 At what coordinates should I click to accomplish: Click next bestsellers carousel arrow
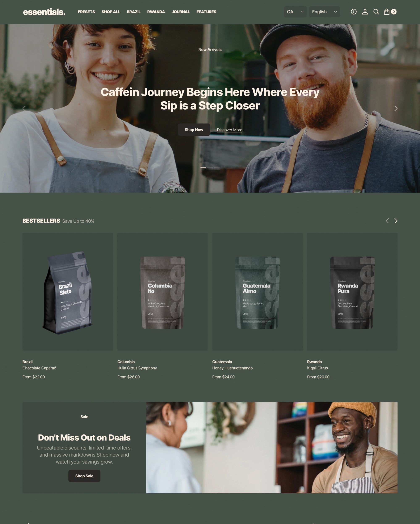(x=396, y=221)
